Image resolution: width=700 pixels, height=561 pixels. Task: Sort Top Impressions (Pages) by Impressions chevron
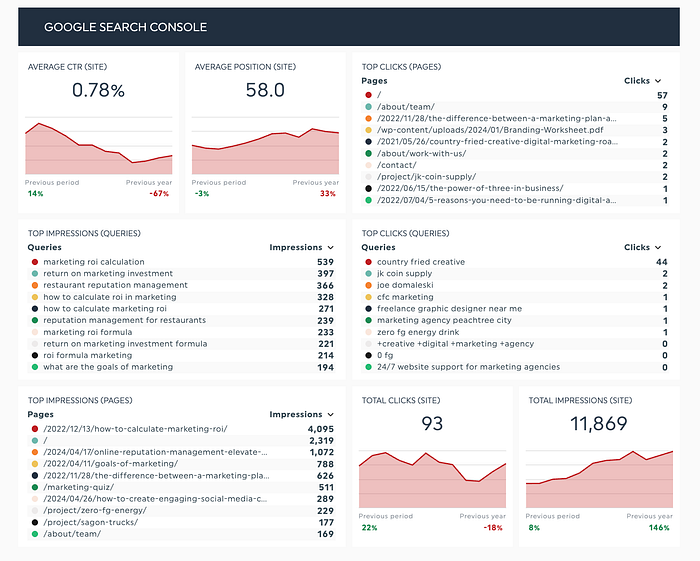point(330,414)
